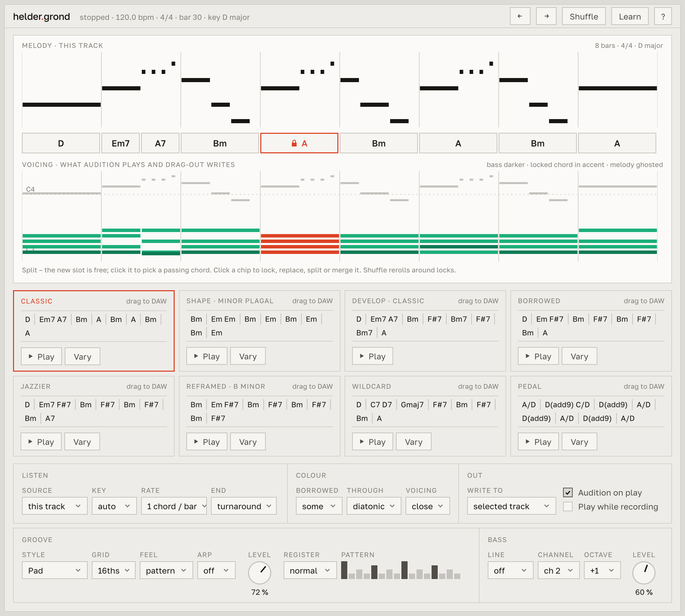Select the Wildcard suggestion card title
685x616 pixels.
372,386
